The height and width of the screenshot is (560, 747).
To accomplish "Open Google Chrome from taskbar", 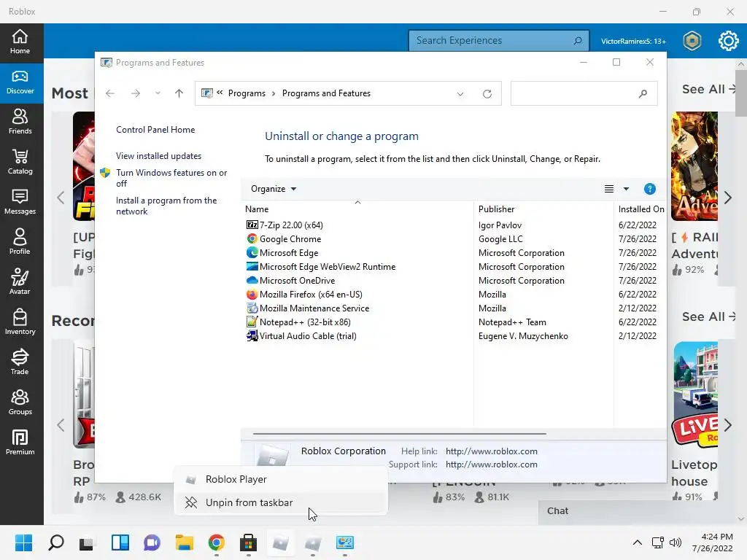I will (x=216, y=542).
